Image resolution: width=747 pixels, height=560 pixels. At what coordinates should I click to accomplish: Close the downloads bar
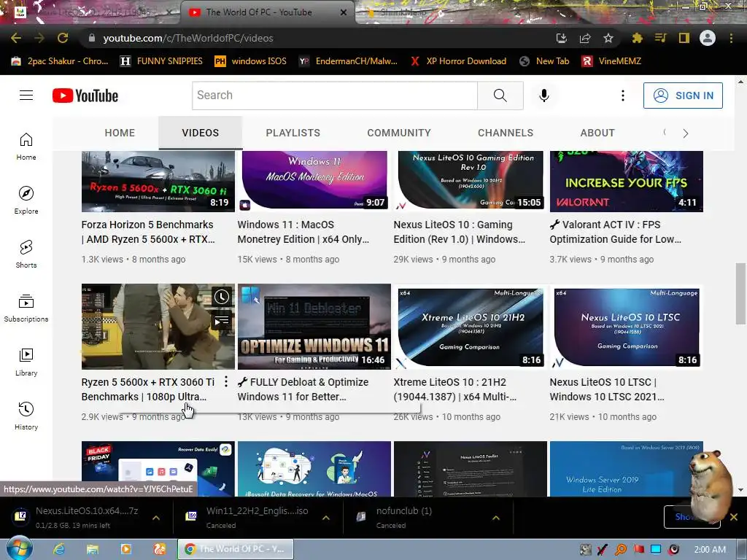pos(734,517)
